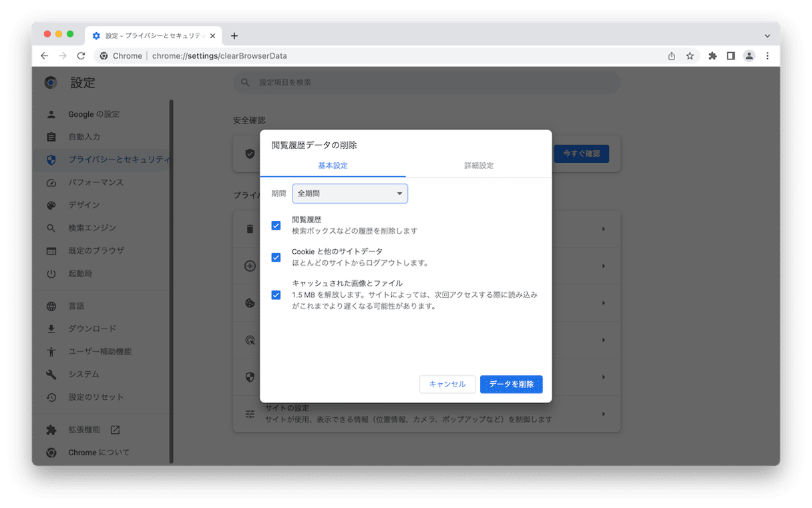Toggle the side panel icon
812x508 pixels.
tap(731, 56)
